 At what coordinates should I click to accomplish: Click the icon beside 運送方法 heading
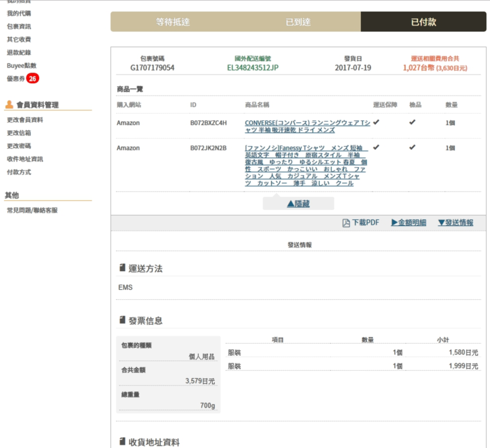coord(122,268)
